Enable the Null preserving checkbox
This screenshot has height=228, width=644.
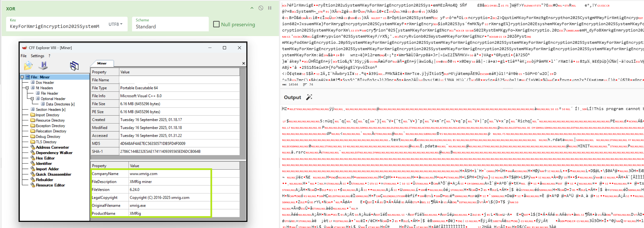pyautogui.click(x=216, y=24)
